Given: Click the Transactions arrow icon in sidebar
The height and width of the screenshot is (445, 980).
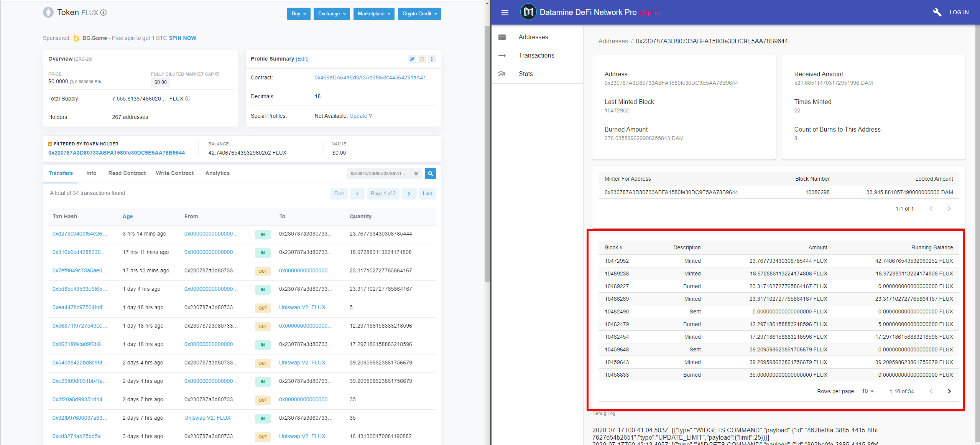Looking at the screenshot, I should click(x=502, y=55).
